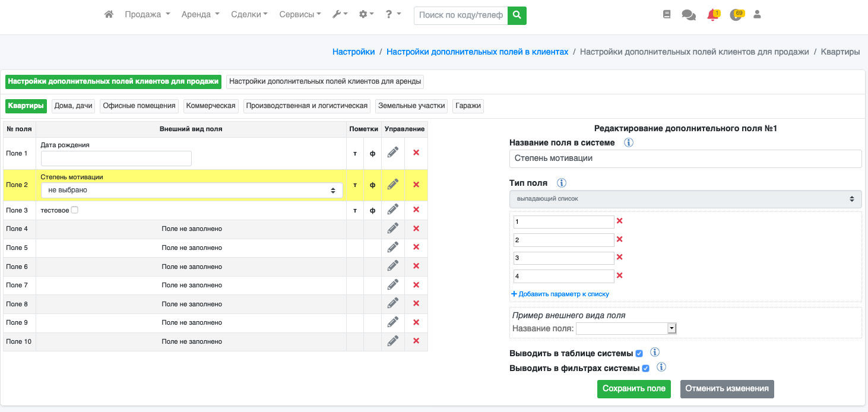The image size is (868, 412).
Task: Open the Сервисы menu
Action: tap(300, 15)
